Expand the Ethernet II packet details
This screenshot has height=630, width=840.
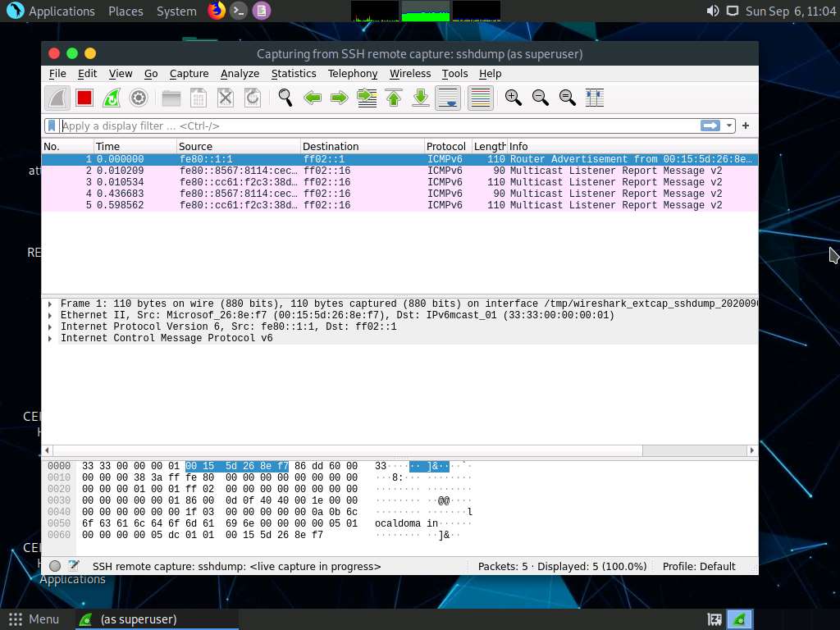coord(49,315)
